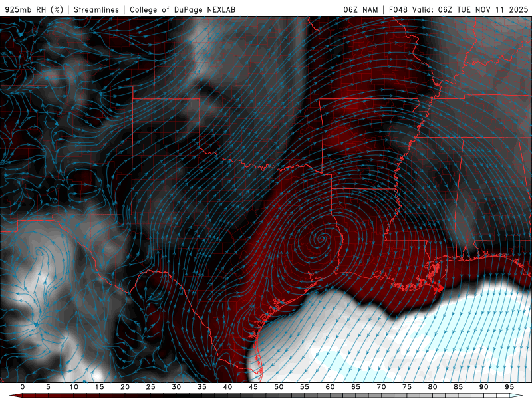
Task: Click the '65' colorbar tick label
Action: pos(356,387)
